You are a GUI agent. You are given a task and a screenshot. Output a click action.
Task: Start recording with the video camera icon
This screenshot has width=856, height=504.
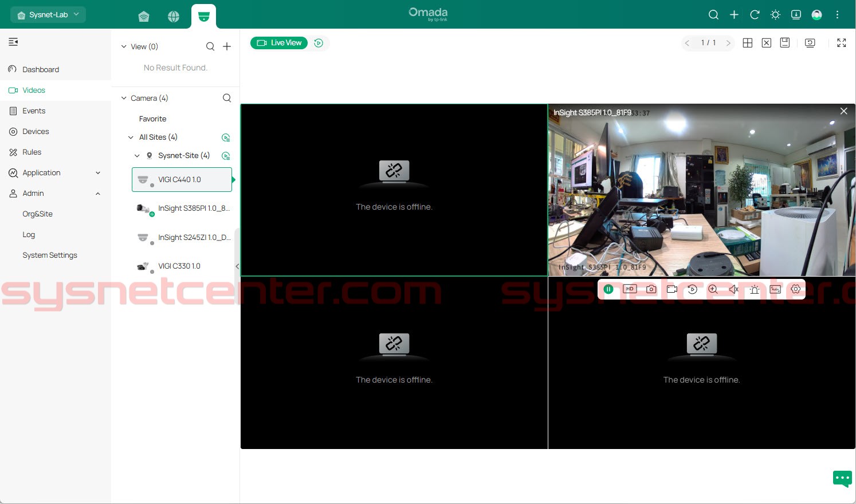click(x=672, y=289)
